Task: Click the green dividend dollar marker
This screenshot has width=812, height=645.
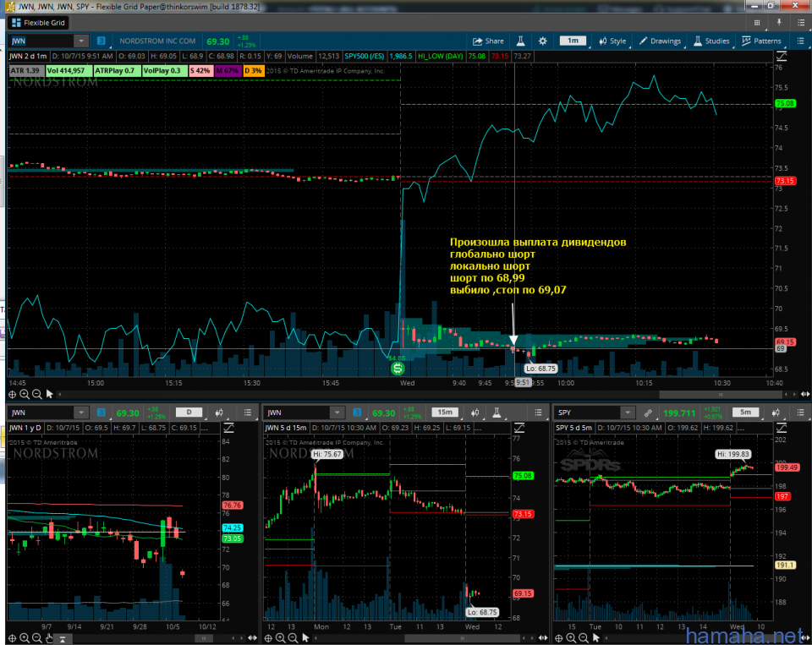Action: [x=398, y=368]
